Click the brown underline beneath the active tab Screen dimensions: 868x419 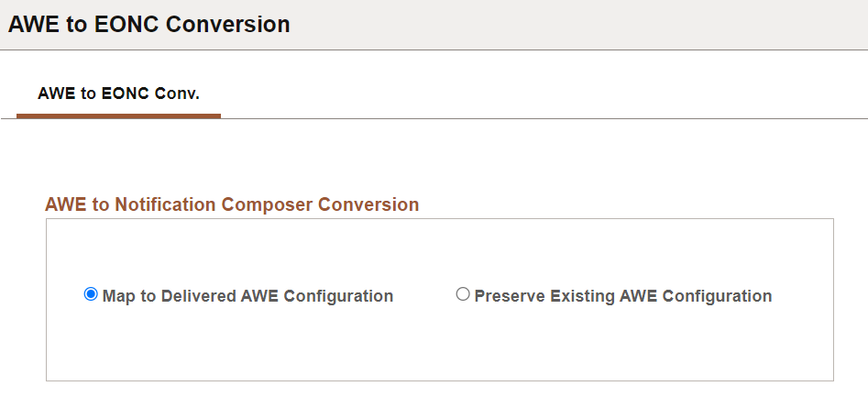coord(118,116)
